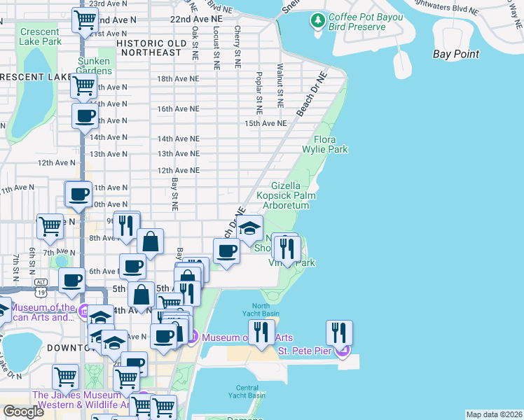Open the restaurant marker at Vinoy Park

pos(287,251)
